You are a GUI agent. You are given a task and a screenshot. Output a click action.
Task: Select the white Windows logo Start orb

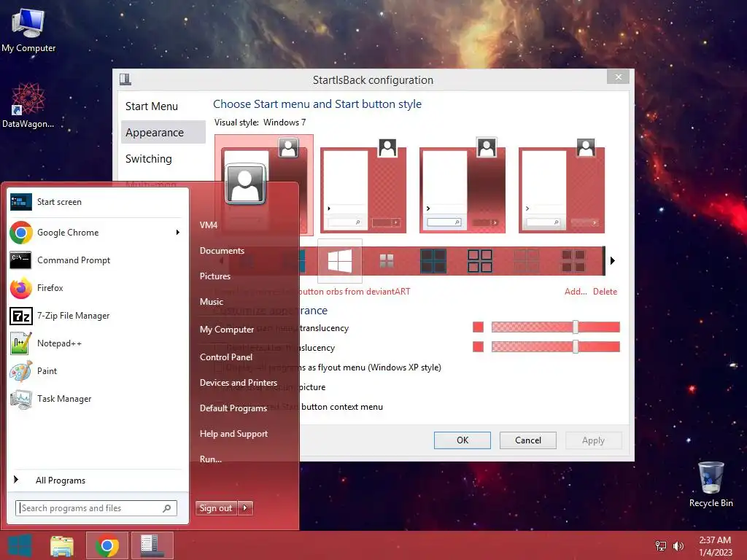340,261
